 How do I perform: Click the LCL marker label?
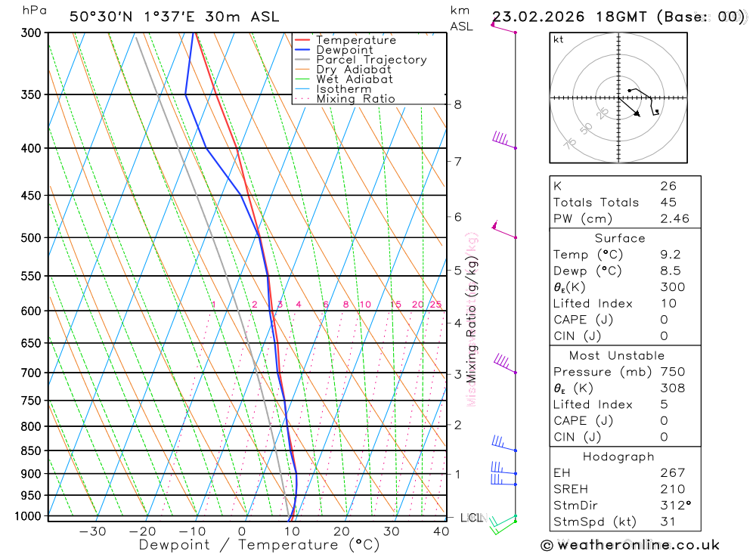coord(472,518)
